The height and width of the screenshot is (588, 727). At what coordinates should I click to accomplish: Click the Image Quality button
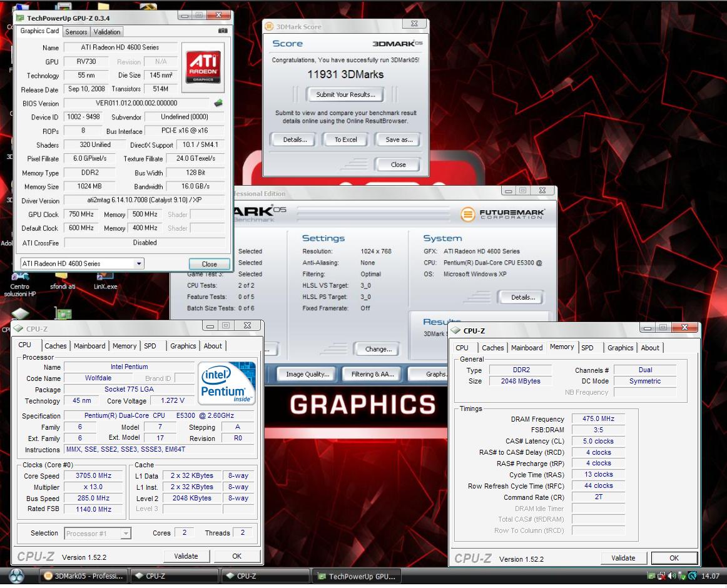click(x=307, y=374)
